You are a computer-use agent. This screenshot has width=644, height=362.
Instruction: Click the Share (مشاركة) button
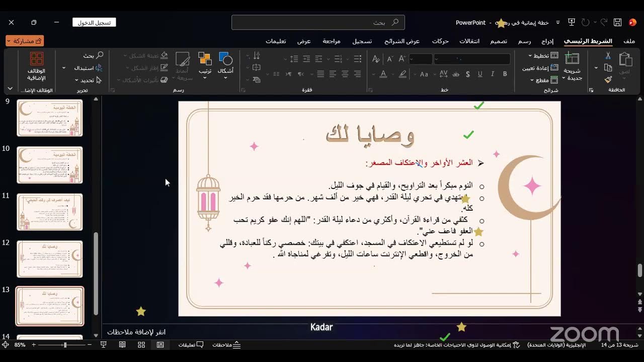point(25,41)
